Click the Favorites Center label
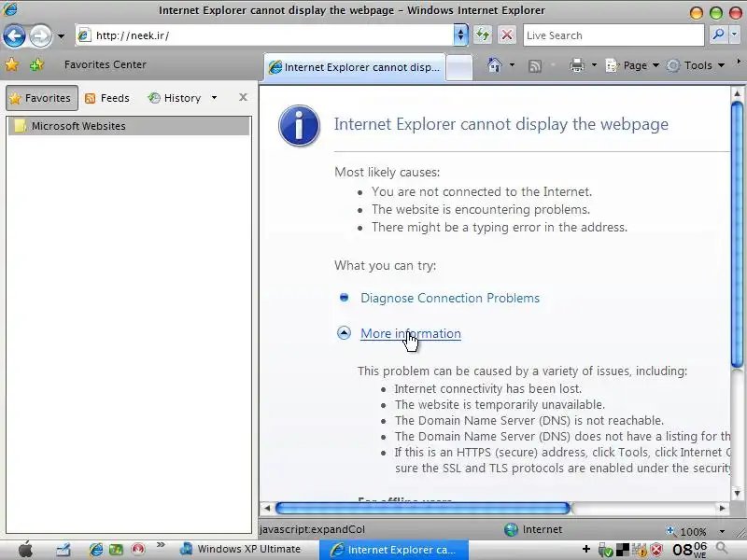The height and width of the screenshot is (560, 747). [106, 64]
